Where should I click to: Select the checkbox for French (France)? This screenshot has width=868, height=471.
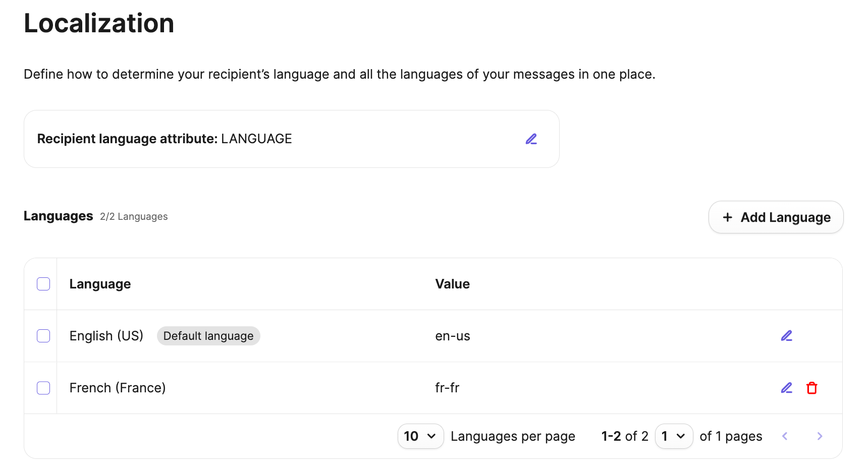[x=43, y=388]
